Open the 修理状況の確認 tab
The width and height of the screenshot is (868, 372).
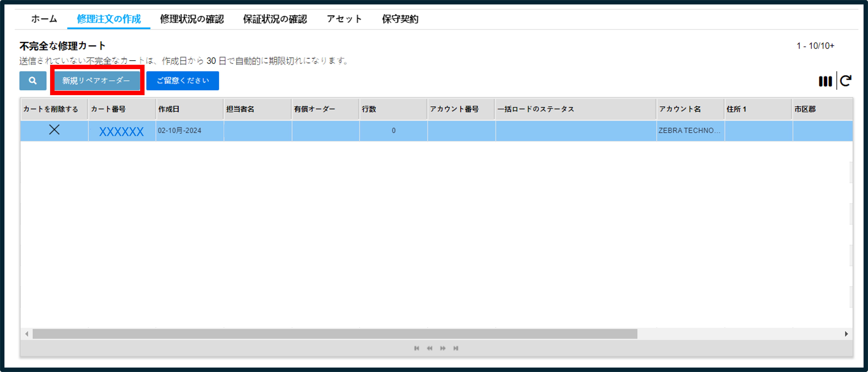(x=192, y=19)
